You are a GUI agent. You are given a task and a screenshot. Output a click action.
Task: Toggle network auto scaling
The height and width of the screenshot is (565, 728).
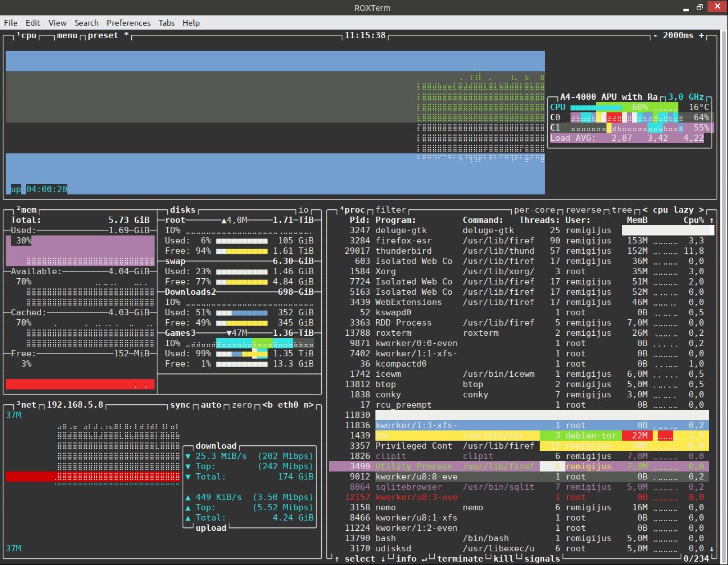tap(211, 405)
